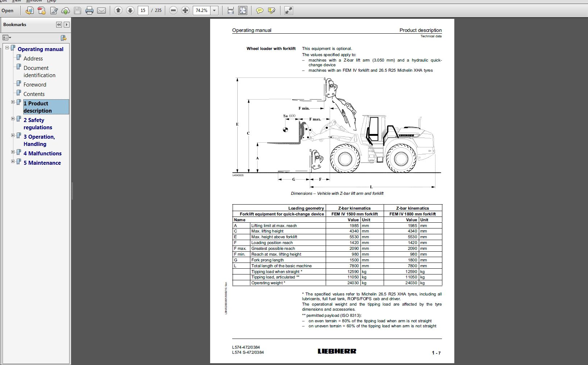
Task: Click the zoom level field showing 74.2%
Action: [x=201, y=11]
